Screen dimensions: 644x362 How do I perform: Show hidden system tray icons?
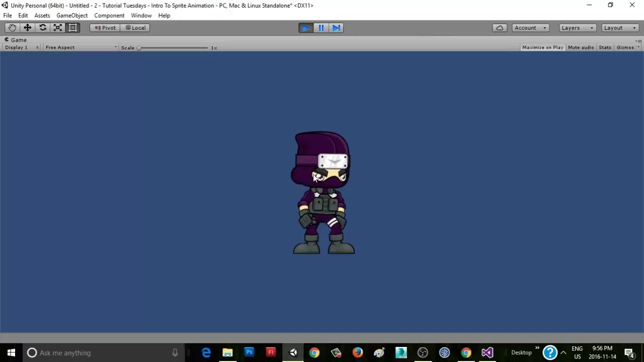coord(563,352)
